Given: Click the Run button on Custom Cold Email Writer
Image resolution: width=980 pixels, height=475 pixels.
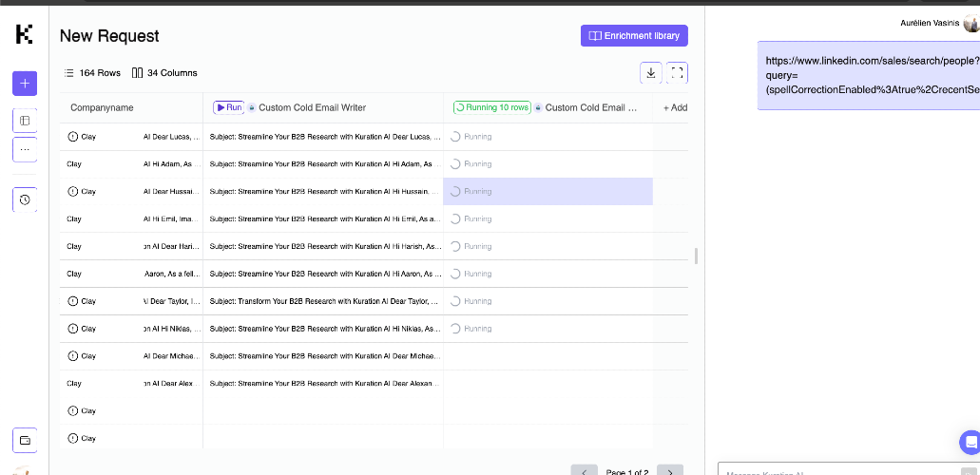Looking at the screenshot, I should [229, 107].
